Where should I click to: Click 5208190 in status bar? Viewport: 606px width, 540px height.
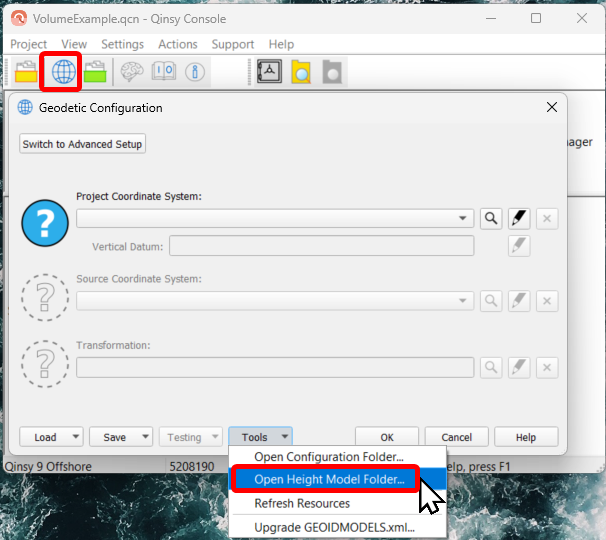coord(191,467)
